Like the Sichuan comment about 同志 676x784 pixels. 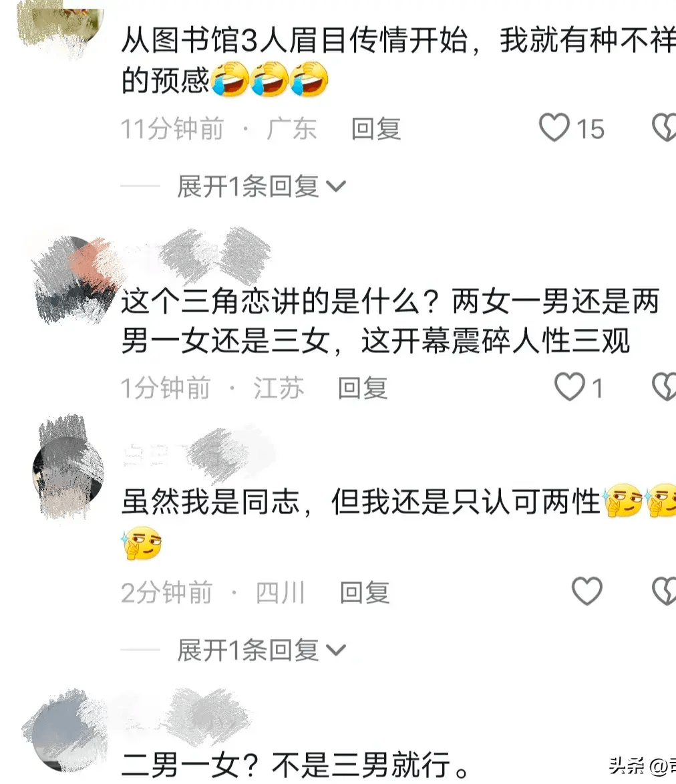[x=586, y=591]
